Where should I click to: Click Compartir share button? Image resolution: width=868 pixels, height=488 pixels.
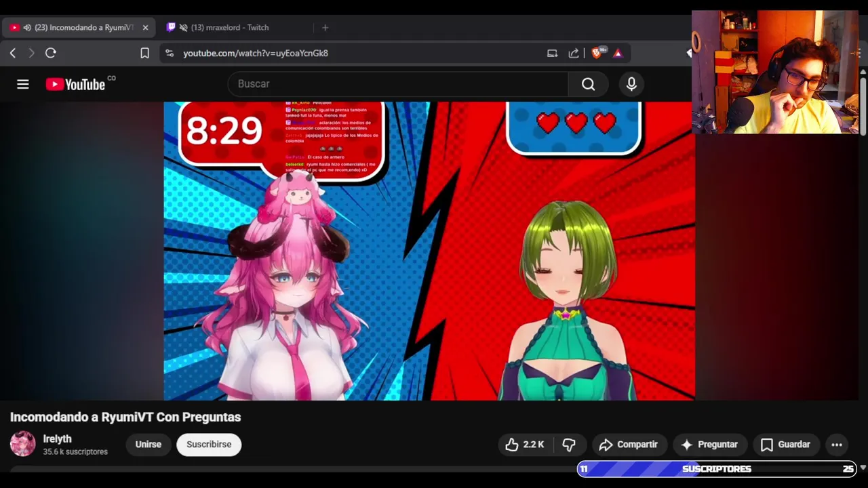629,445
